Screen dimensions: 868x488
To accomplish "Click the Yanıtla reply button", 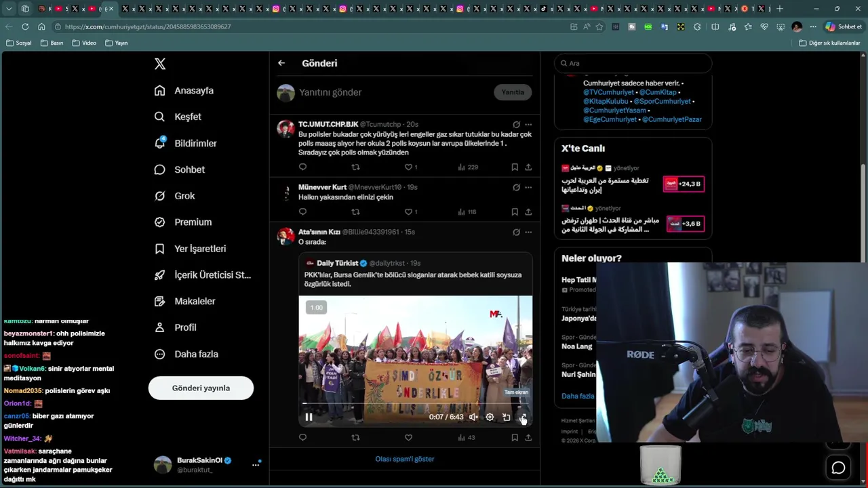I will tap(513, 92).
